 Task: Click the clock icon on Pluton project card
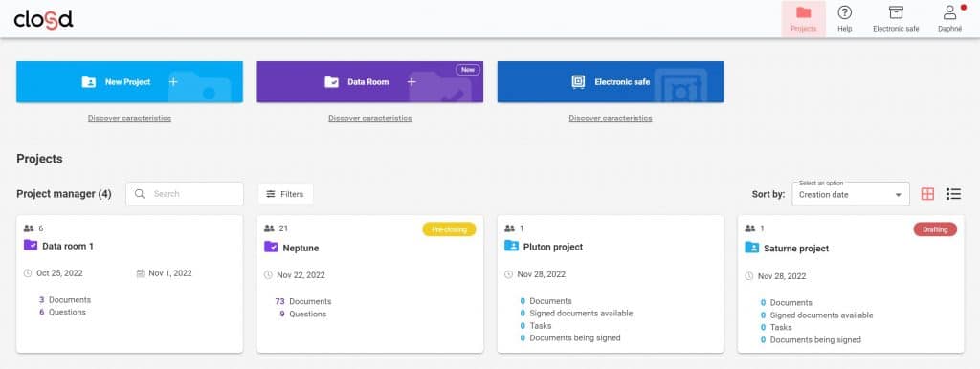click(x=509, y=274)
